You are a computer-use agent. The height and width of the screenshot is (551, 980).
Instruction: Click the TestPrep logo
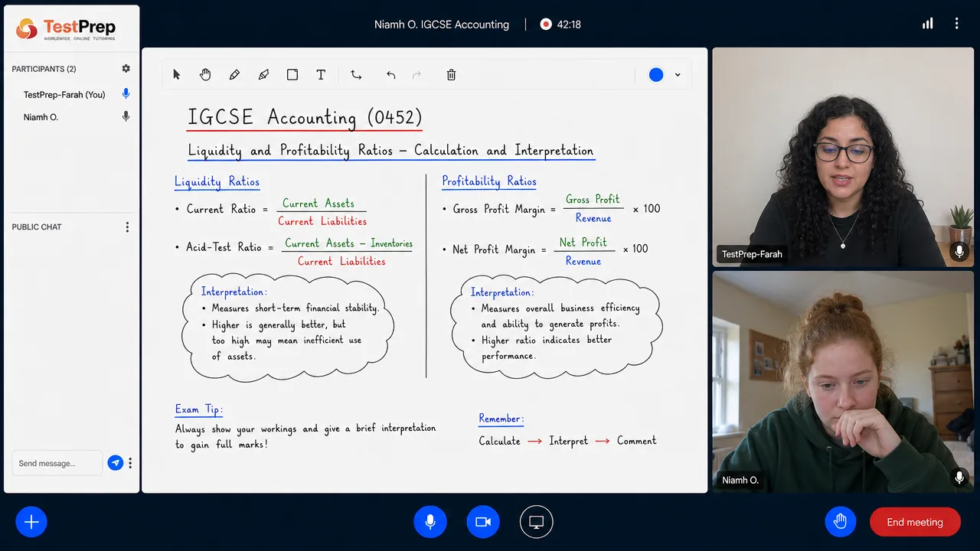coord(66,30)
